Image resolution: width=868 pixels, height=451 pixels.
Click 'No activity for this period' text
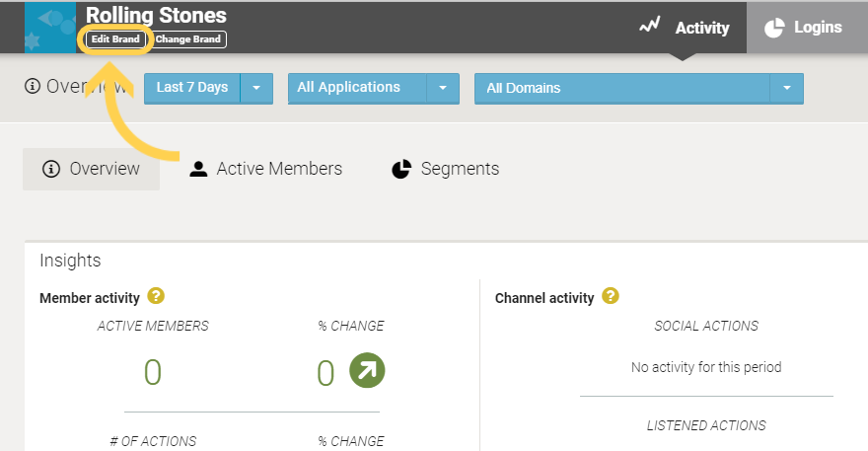(x=706, y=367)
